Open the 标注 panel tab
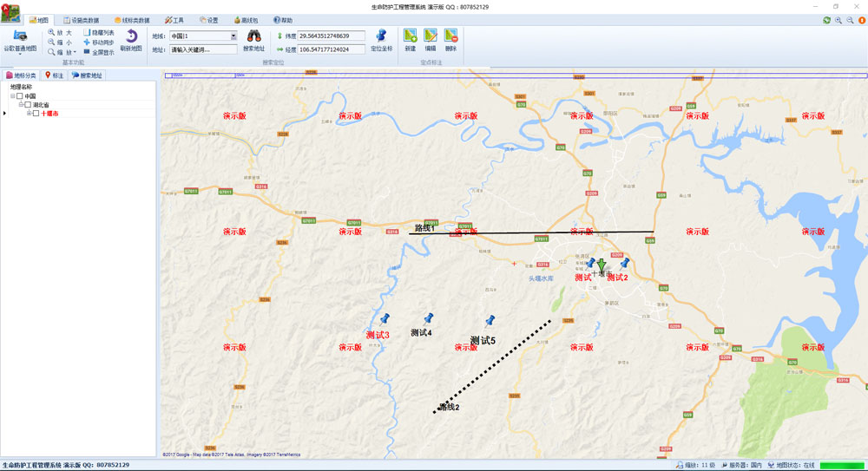The height and width of the screenshot is (471, 868). click(x=54, y=75)
